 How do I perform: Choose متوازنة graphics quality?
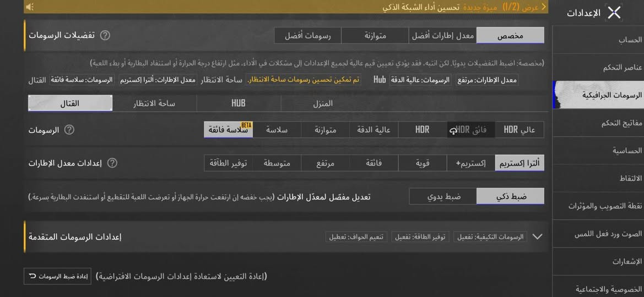(x=325, y=130)
